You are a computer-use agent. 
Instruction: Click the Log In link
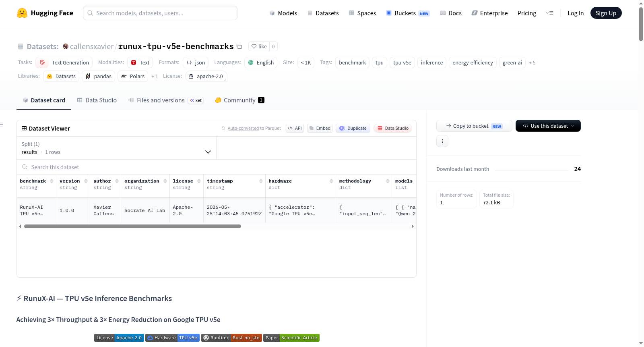pyautogui.click(x=576, y=13)
